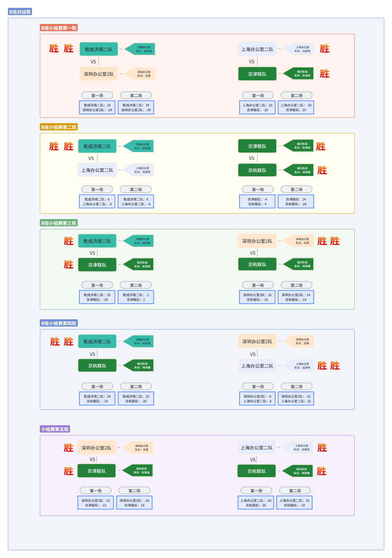Select 京津联队 node in 第二轮
Image resolution: width=392 pixels, height=558 pixels.
(257, 146)
